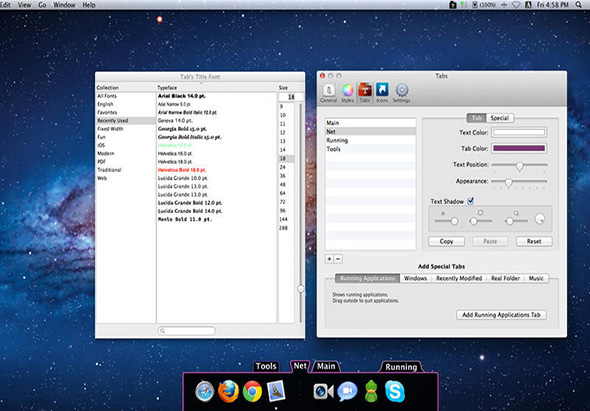Open the Window menu

coord(64,5)
